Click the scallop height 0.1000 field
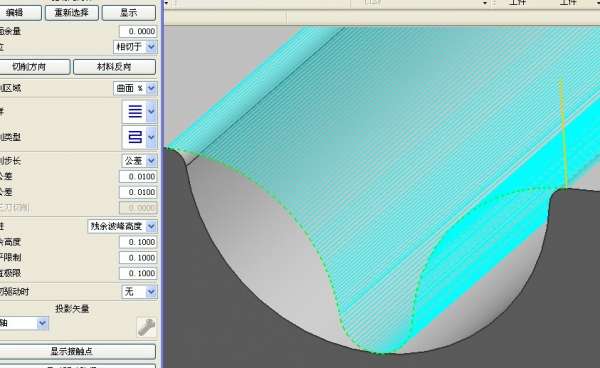The width and height of the screenshot is (600, 368). click(138, 242)
